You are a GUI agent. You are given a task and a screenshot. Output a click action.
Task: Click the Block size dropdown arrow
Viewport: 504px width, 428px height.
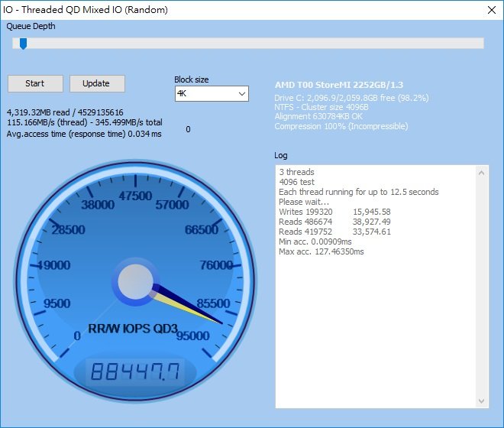tap(242, 94)
